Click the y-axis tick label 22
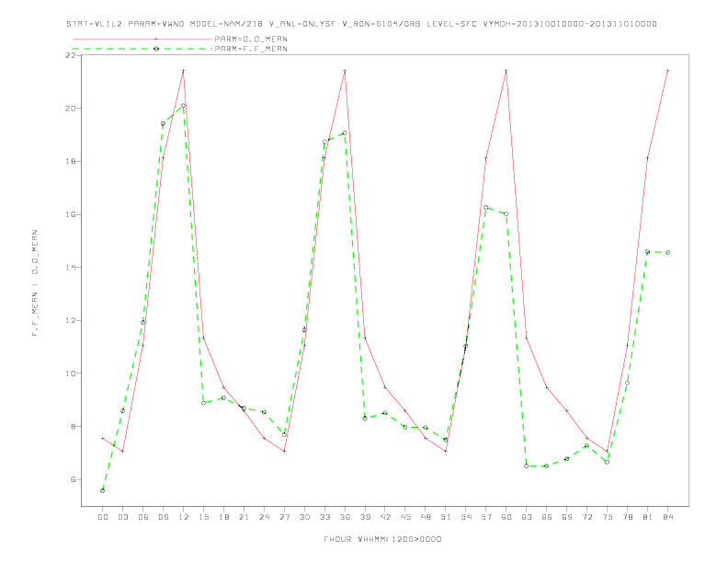The height and width of the screenshot is (563, 728). [x=71, y=55]
